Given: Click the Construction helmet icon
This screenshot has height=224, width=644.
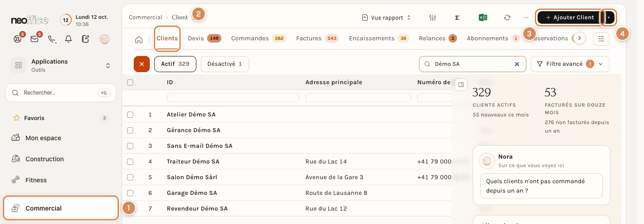Looking at the screenshot, I should [16, 159].
